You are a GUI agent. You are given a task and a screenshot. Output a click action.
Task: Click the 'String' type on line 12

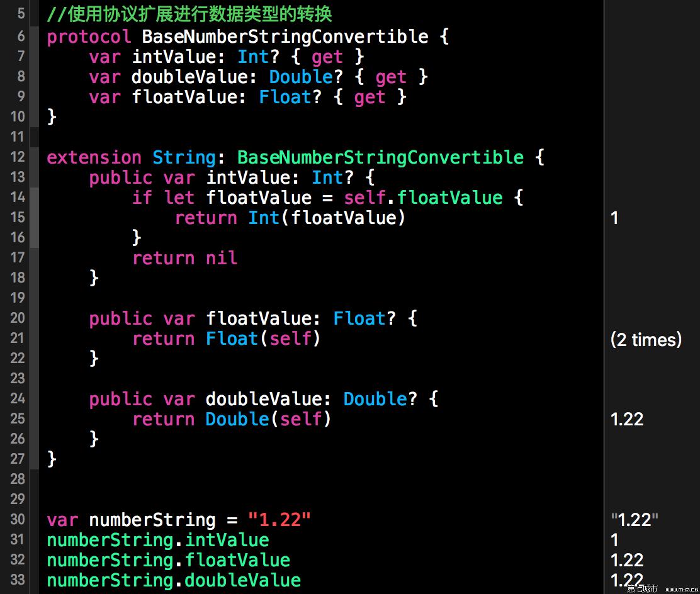(x=184, y=157)
